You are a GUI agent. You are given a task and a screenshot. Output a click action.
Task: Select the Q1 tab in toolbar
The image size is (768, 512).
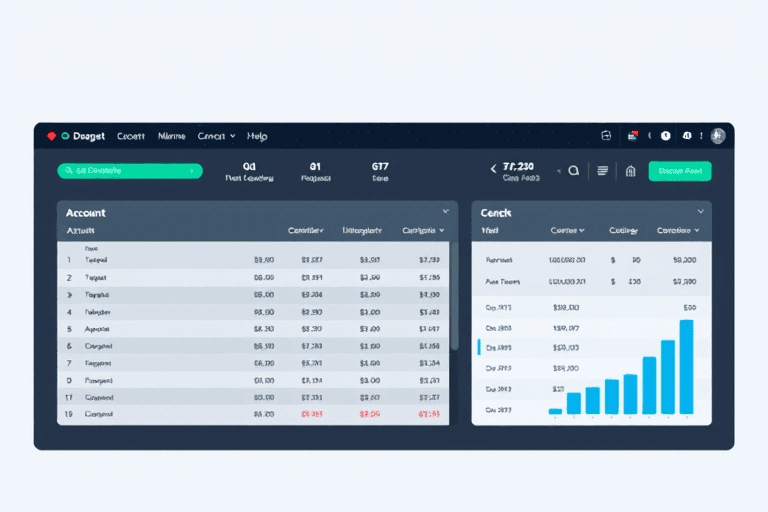(314, 171)
